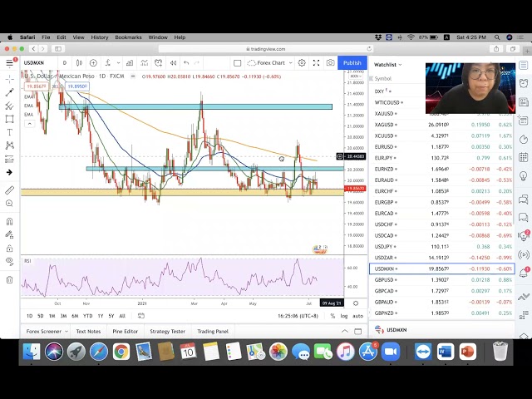The height and width of the screenshot is (399, 532).
Task: Click the Publish button
Action: [352, 63]
